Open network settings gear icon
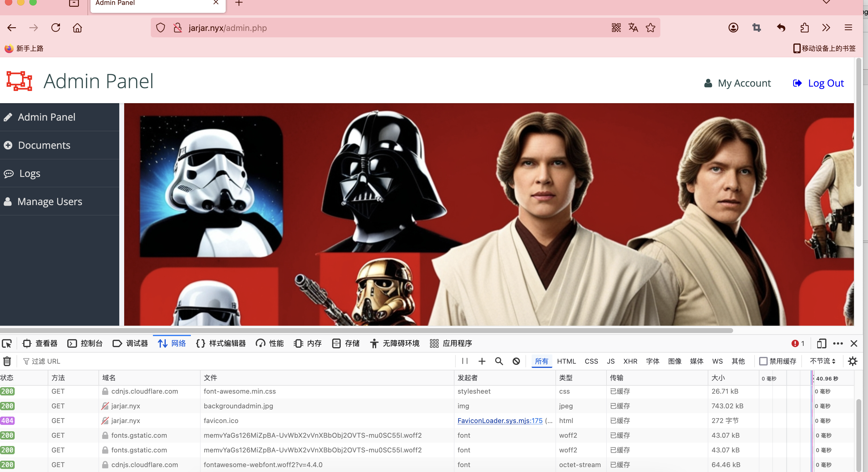The image size is (868, 472). click(852, 361)
